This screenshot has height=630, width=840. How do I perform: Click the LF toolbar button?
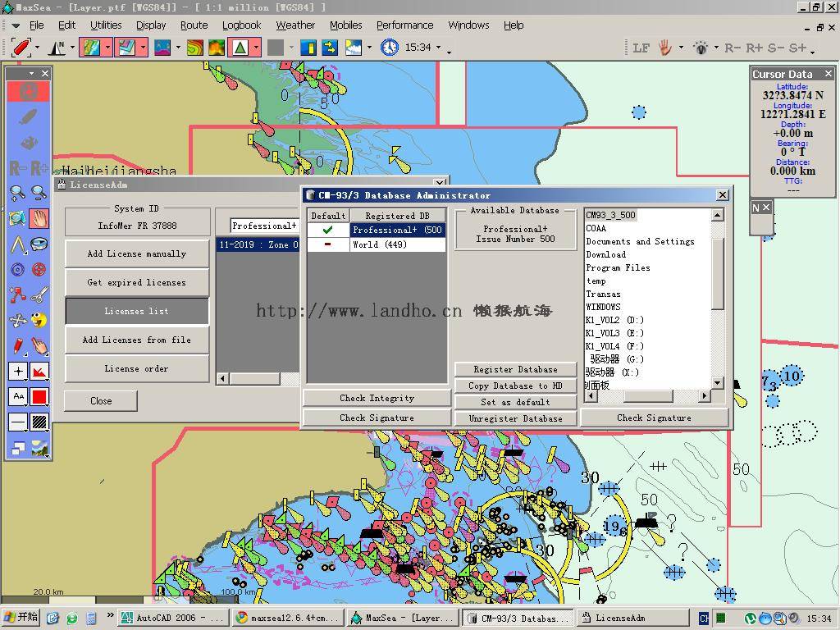point(641,48)
